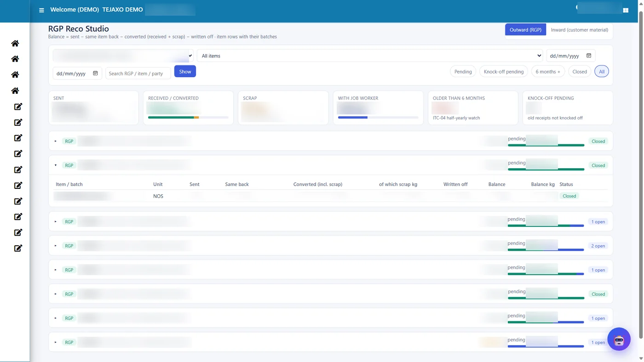The image size is (644, 362).
Task: Click the 2 open status badge
Action: point(598,246)
